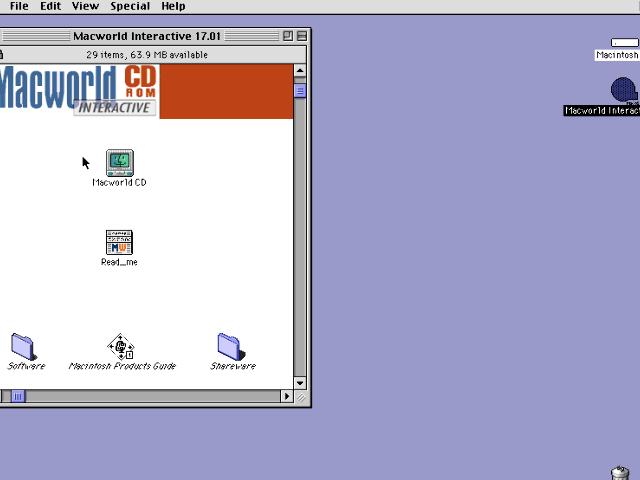Open the File menu
This screenshot has height=480, width=640.
(x=19, y=6)
